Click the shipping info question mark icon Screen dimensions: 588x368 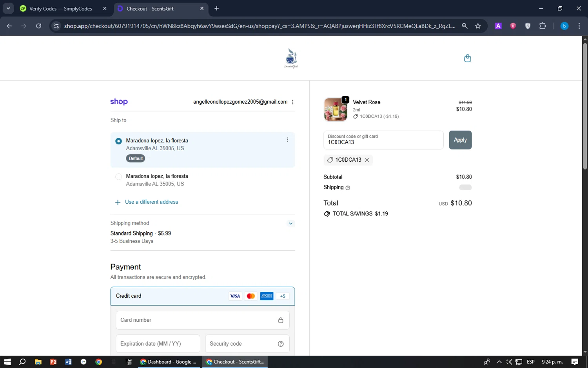pyautogui.click(x=348, y=188)
